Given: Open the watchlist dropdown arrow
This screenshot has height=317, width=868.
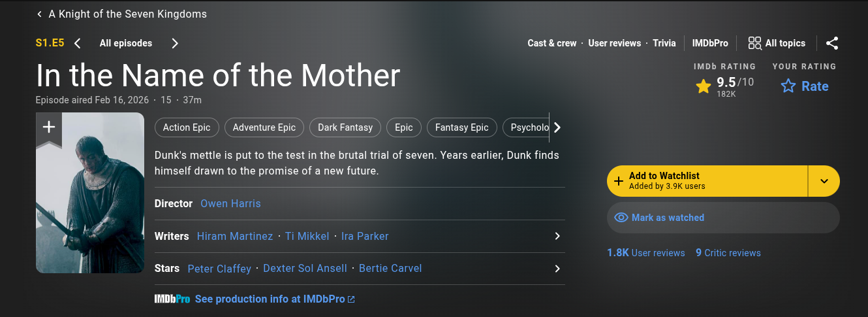Looking at the screenshot, I should [824, 181].
